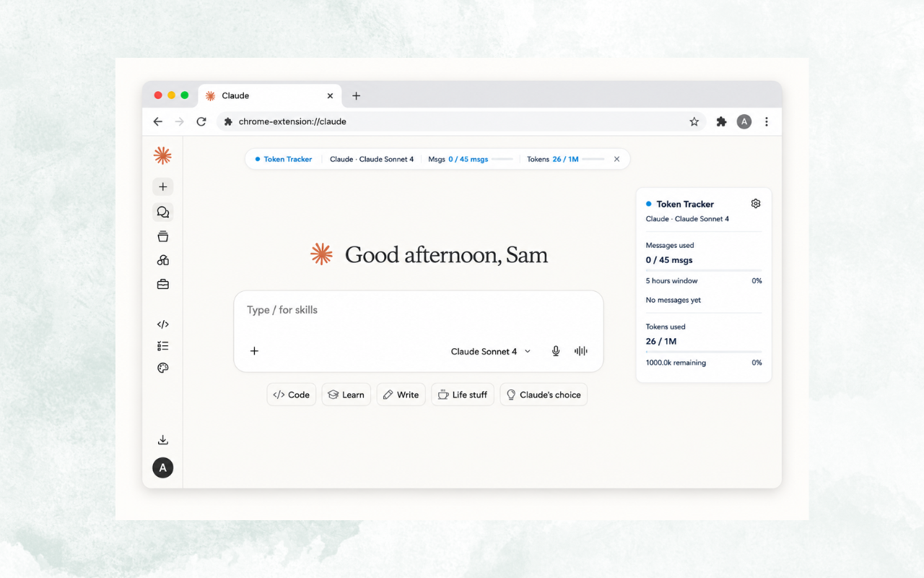Open the chats icon in the sidebar

(163, 212)
